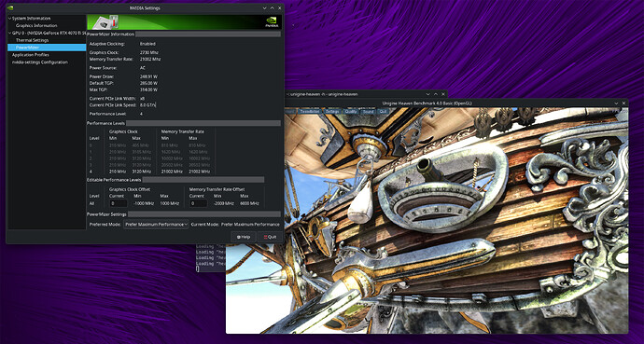Minimize the unigine-heaven terminal window
Screen dimensions: 644x344
coord(427,94)
